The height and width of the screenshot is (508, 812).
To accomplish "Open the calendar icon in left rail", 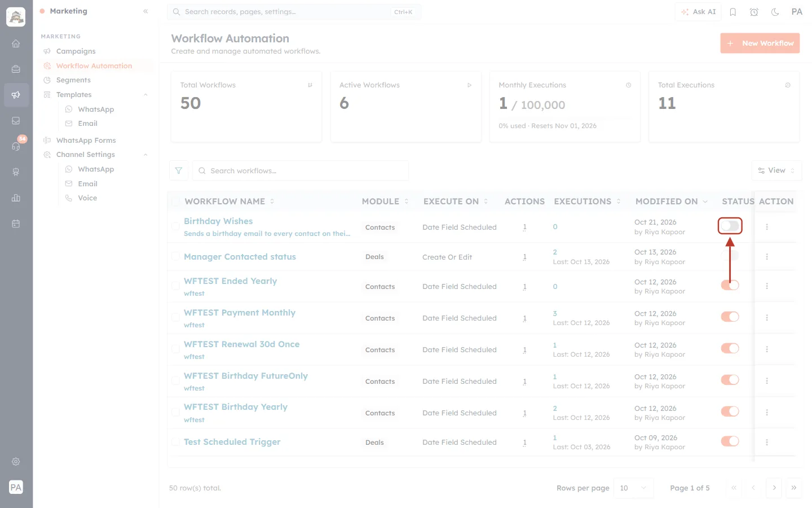I will 16,224.
